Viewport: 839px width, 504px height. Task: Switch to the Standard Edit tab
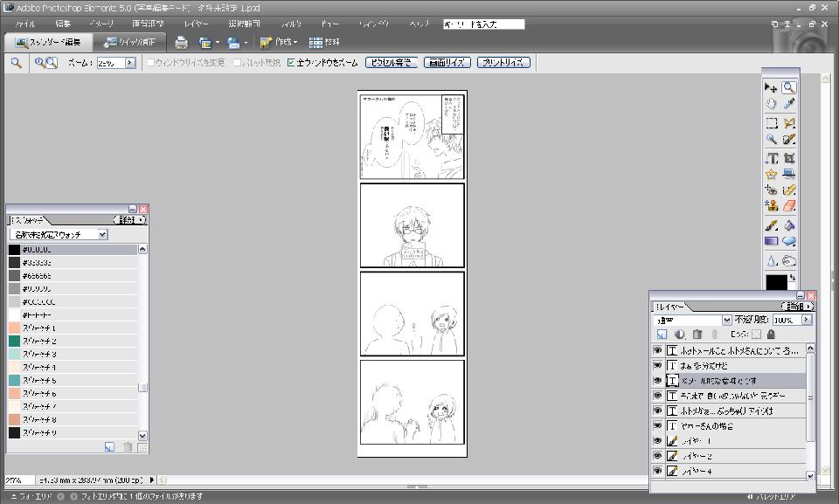(x=47, y=42)
